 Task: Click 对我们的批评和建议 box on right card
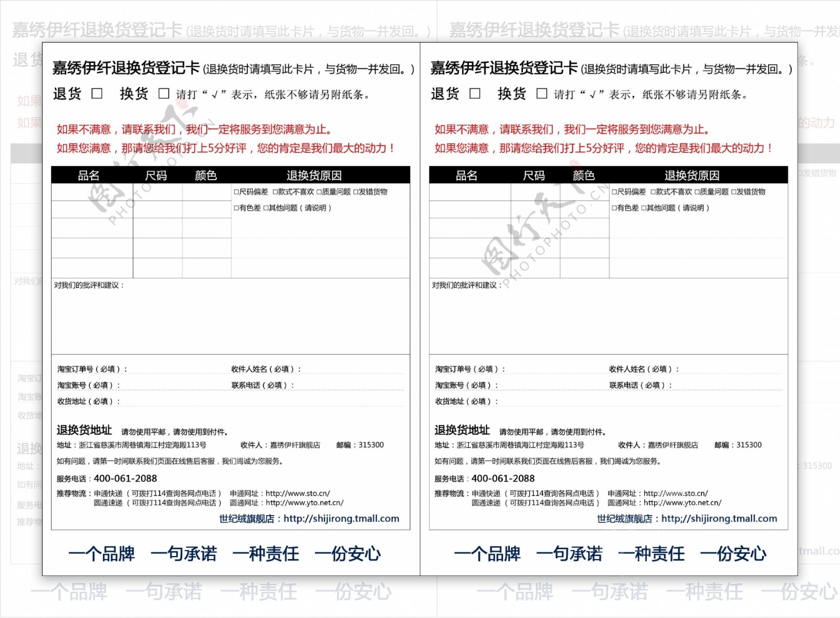coord(608,317)
